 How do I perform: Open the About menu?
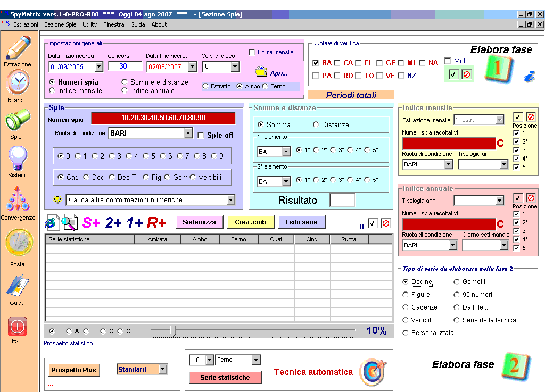[x=159, y=24]
